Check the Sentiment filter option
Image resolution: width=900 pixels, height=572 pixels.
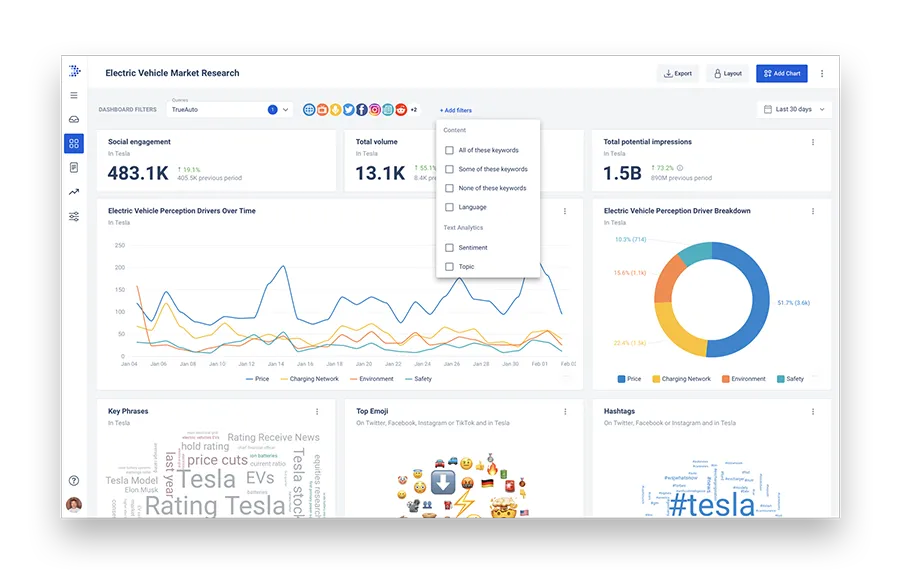pyautogui.click(x=449, y=248)
